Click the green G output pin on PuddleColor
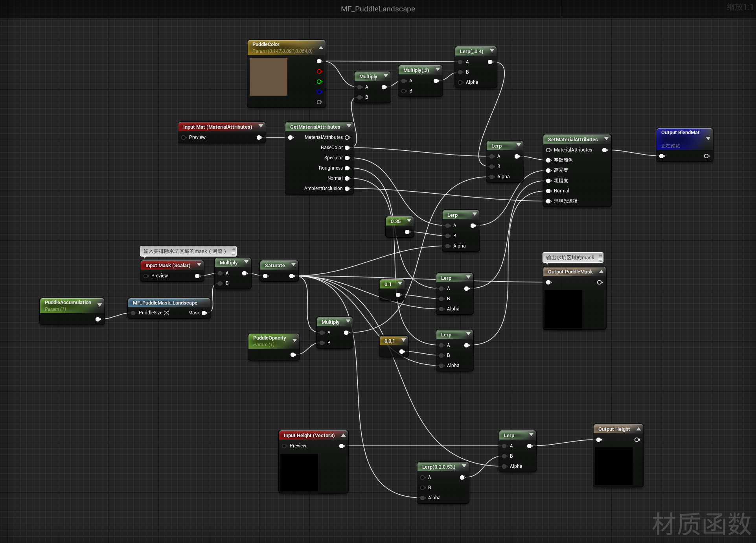Image resolution: width=756 pixels, height=543 pixels. [x=319, y=82]
